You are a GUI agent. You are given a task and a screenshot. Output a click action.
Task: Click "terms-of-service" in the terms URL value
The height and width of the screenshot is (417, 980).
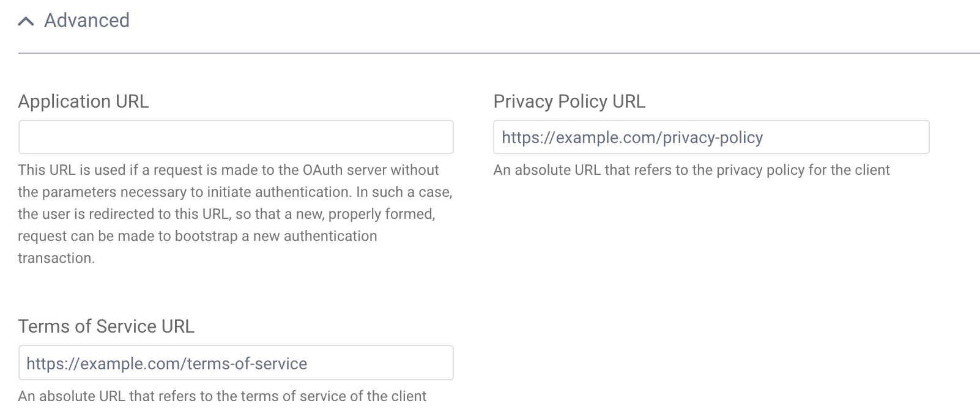(x=247, y=364)
